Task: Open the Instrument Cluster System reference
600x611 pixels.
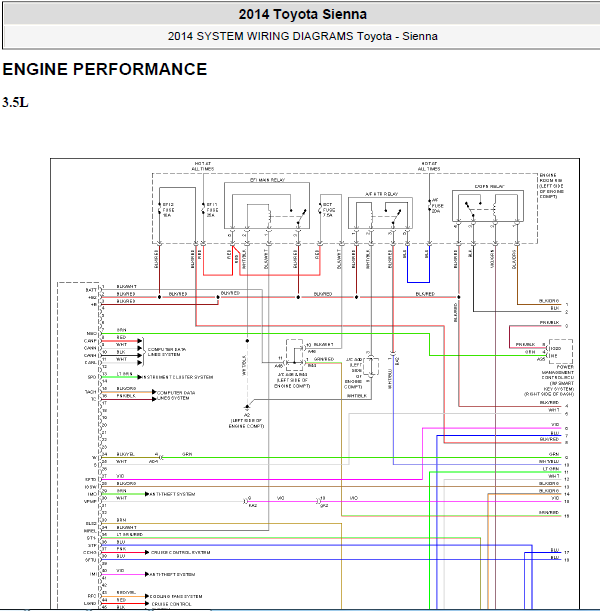Action: click(x=178, y=377)
